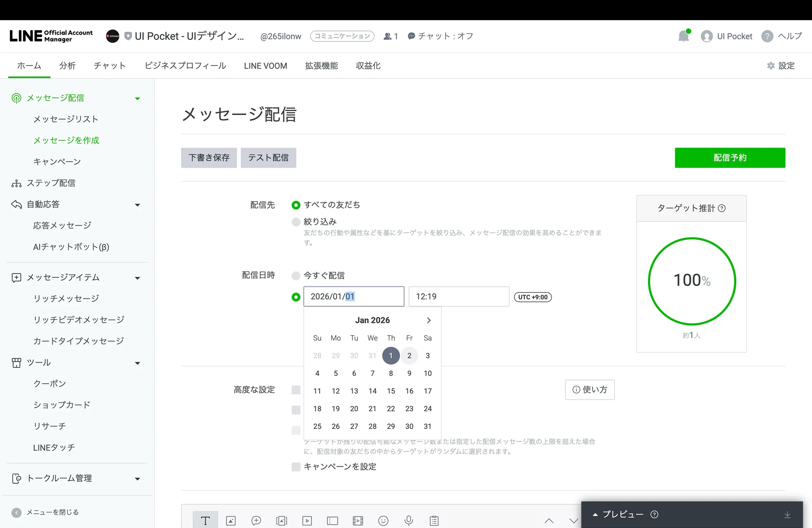Collapse the メッセージアイテム sidebar section
This screenshot has width=812, height=528.
138,278
